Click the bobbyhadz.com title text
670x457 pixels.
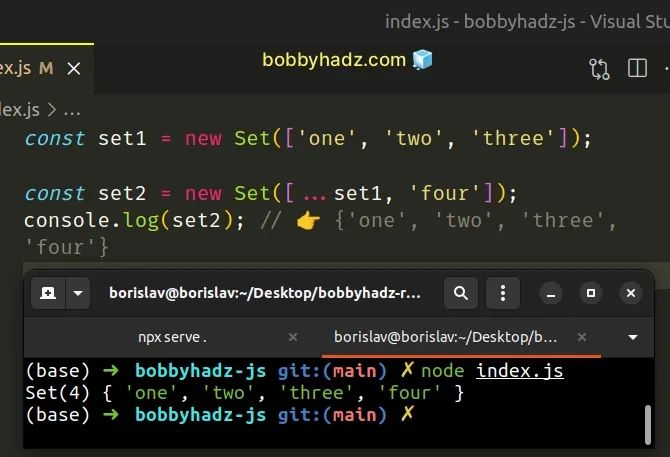pyautogui.click(x=334, y=60)
